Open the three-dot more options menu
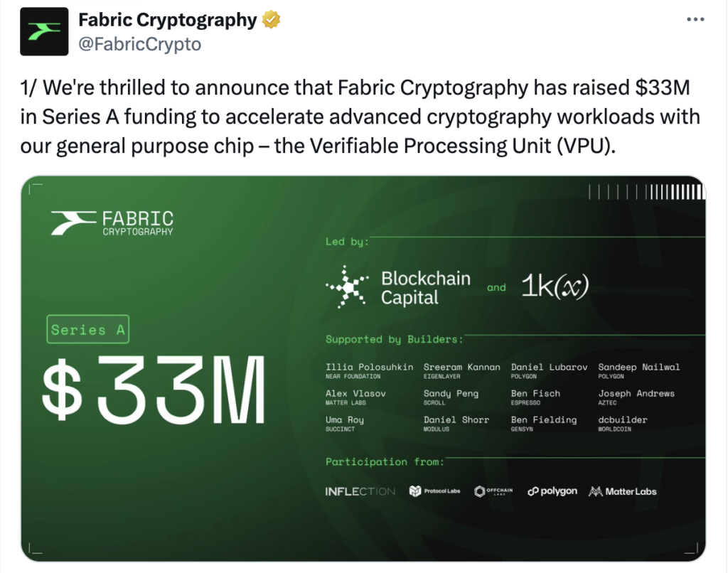This screenshot has width=728, height=573. click(x=695, y=19)
